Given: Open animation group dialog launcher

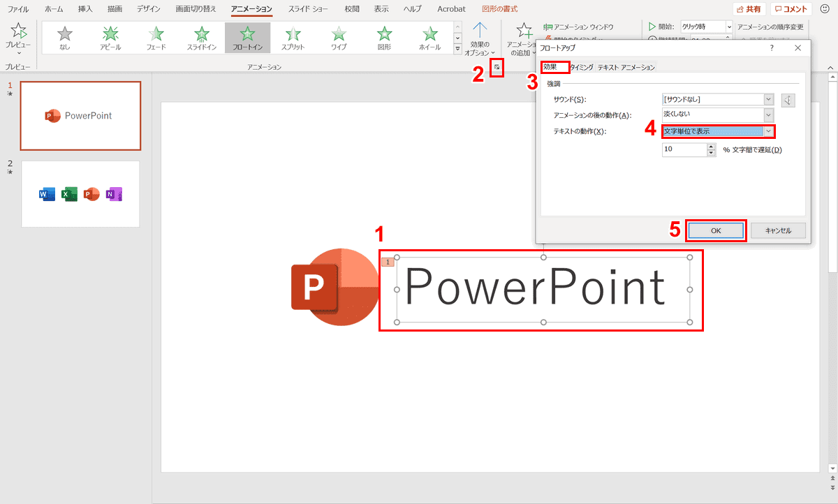Looking at the screenshot, I should pos(497,68).
